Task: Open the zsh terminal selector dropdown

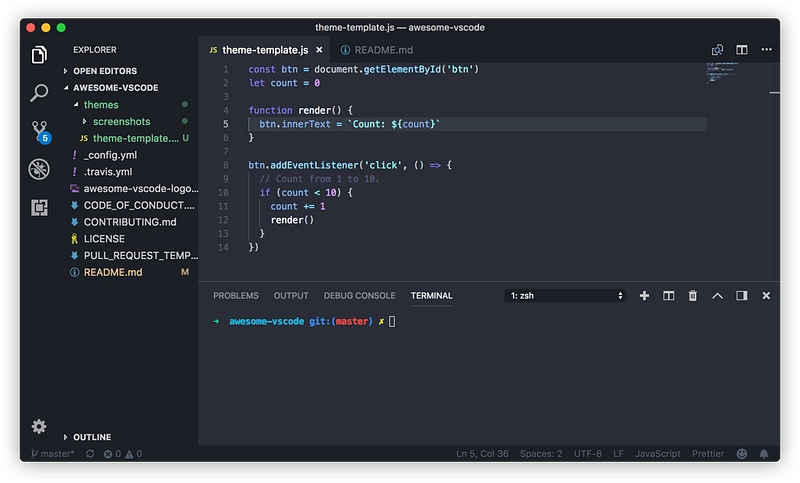Action: (x=566, y=296)
